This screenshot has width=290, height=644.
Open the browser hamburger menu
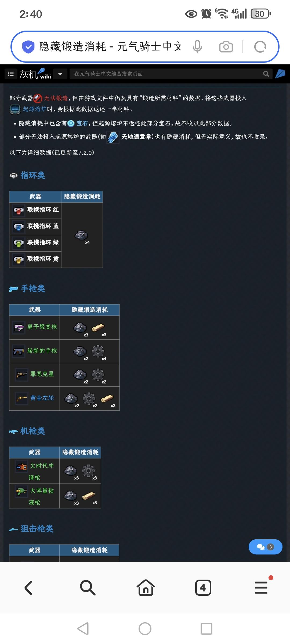point(261,588)
